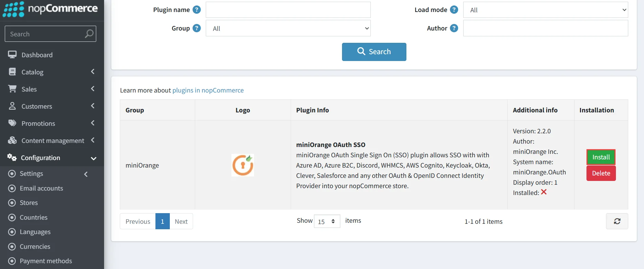This screenshot has height=269, width=644.
Task: Click the Content management cubes icon
Action: (x=12, y=140)
